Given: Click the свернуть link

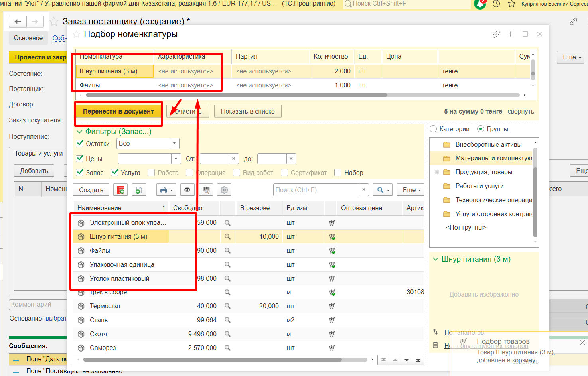Looking at the screenshot, I should pos(521,112).
